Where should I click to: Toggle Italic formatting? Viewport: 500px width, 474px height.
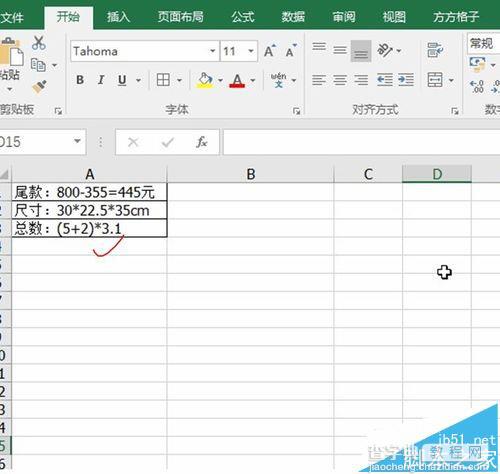tap(101, 80)
